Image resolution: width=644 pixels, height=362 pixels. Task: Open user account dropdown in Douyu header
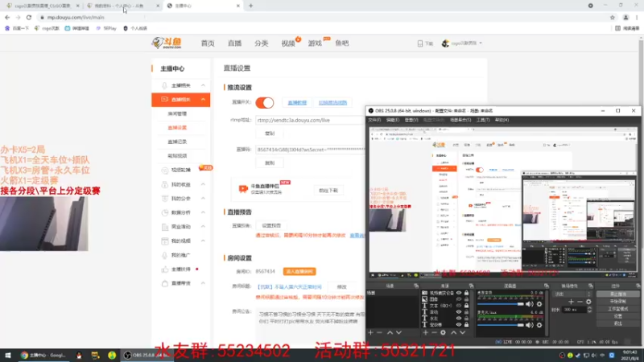[462, 43]
